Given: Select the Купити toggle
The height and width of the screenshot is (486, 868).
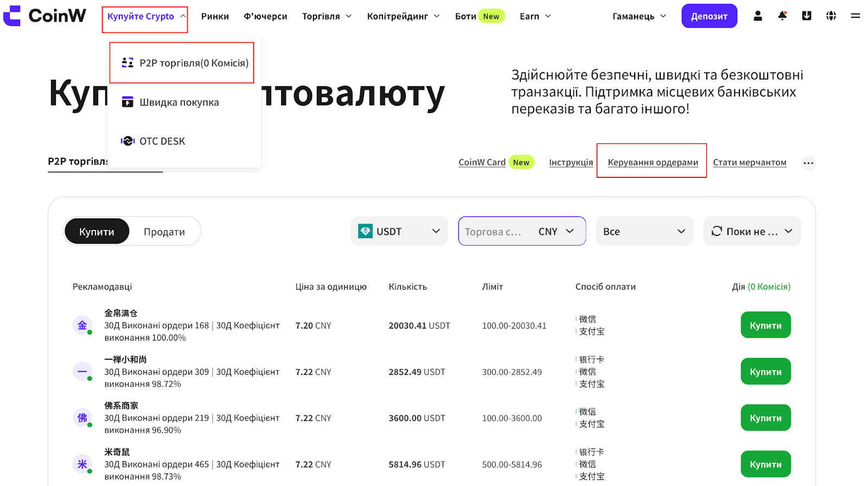Looking at the screenshot, I should point(97,232).
